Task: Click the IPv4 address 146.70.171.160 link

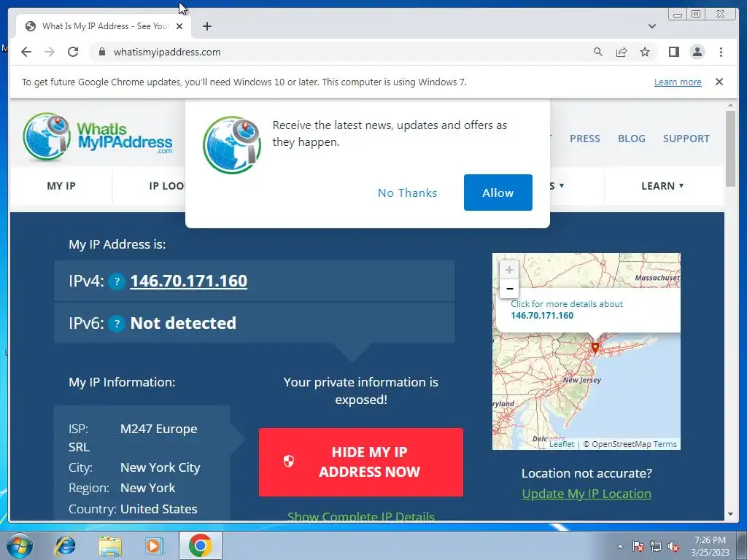Action: [189, 281]
